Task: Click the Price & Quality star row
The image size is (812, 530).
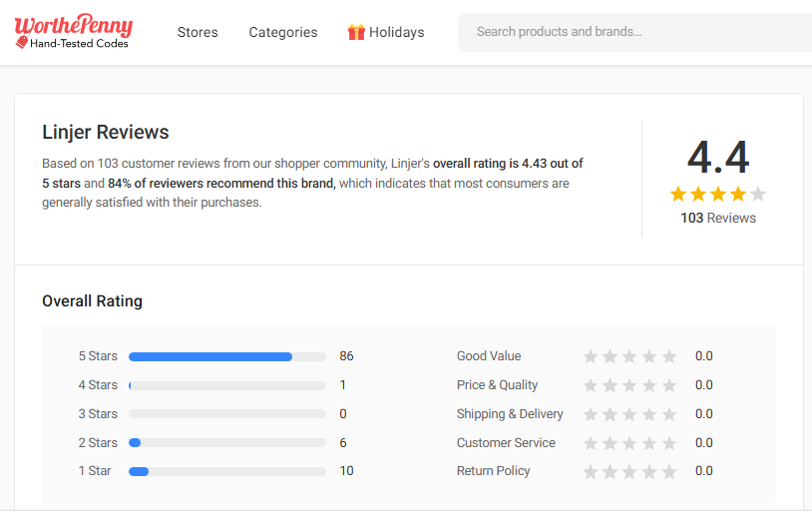Action: coord(629,385)
